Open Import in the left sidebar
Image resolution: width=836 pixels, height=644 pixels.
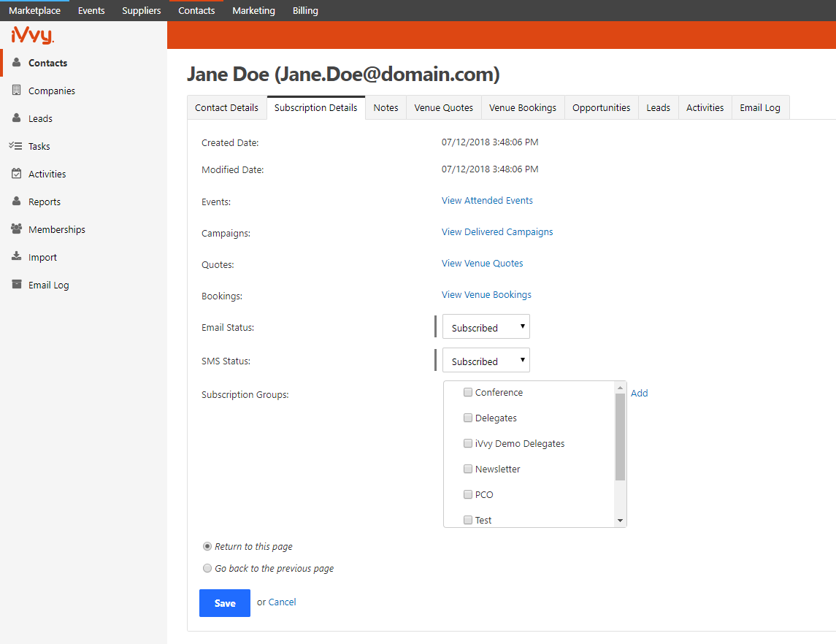pos(84,257)
